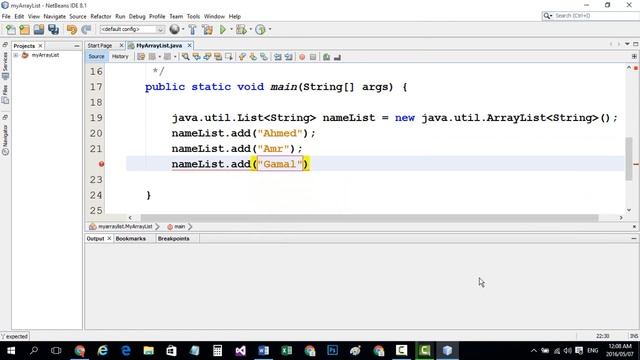This screenshot has height=360, width=640.
Task: Open the Run Project dropdown arrow
Action: [231, 29]
